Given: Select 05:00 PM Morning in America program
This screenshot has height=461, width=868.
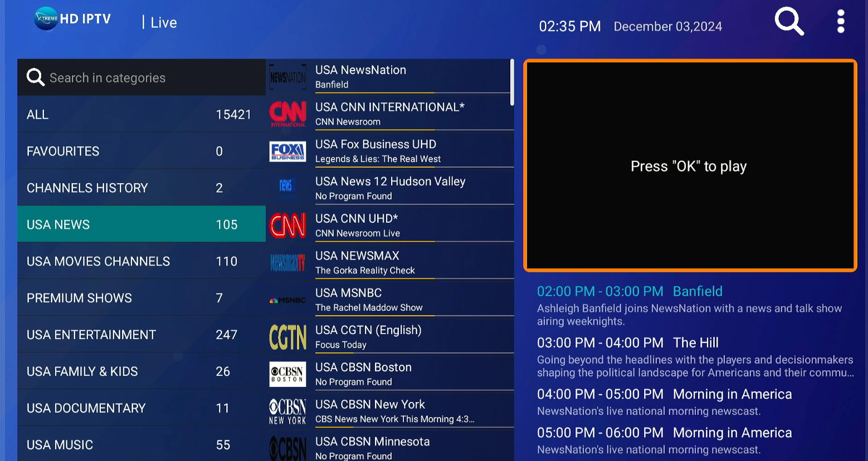Looking at the screenshot, I should click(664, 440).
